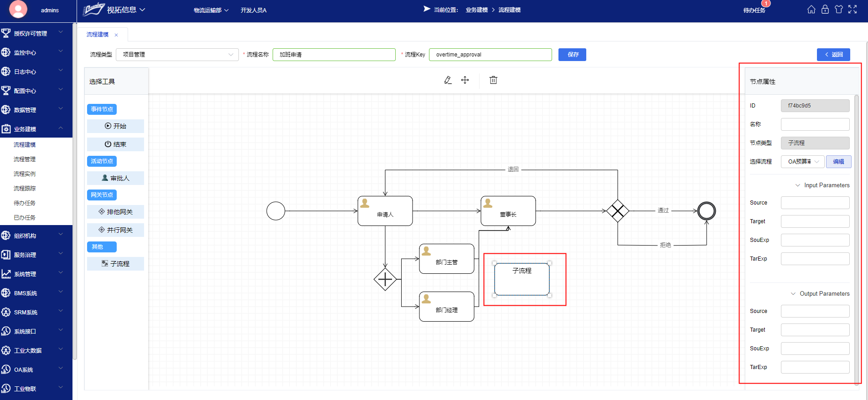Click the 编辑 button beside 选择流程
Viewport: 868px width, 400px height.
[x=838, y=162]
